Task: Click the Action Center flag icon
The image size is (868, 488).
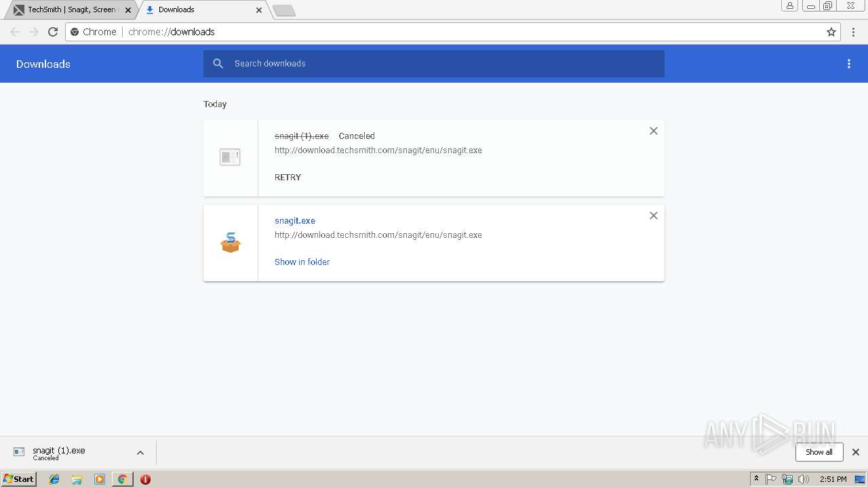Action: coord(771,479)
